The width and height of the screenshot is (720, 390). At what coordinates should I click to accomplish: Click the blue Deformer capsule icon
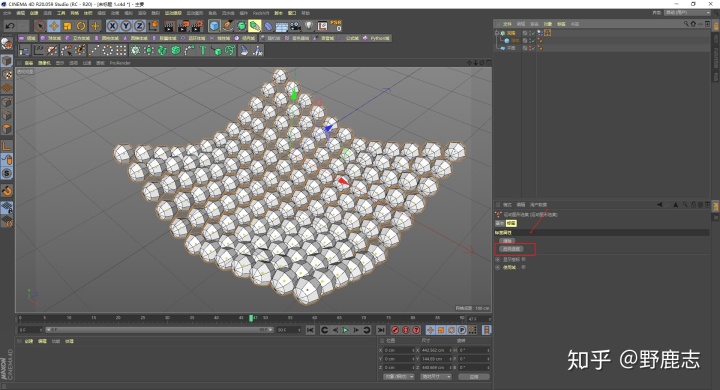(x=268, y=26)
